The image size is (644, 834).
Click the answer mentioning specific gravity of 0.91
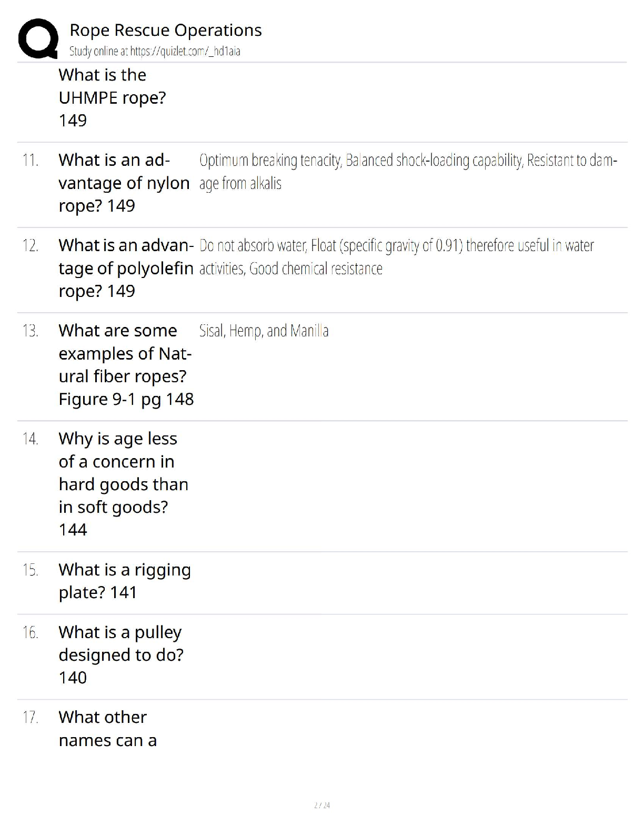[397, 257]
